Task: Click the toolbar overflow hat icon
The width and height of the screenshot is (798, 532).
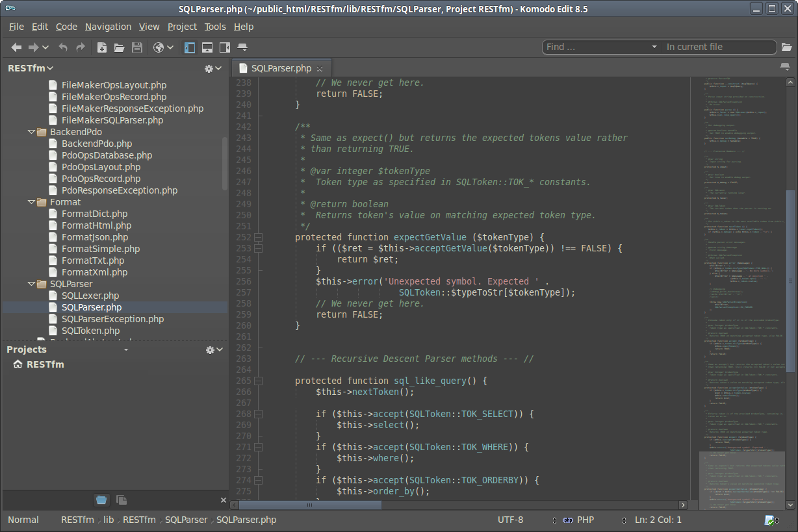Action: click(242, 47)
